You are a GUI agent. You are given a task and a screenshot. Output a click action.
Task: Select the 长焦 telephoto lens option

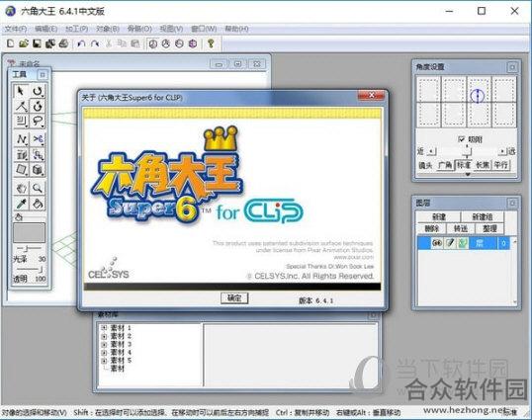click(483, 165)
